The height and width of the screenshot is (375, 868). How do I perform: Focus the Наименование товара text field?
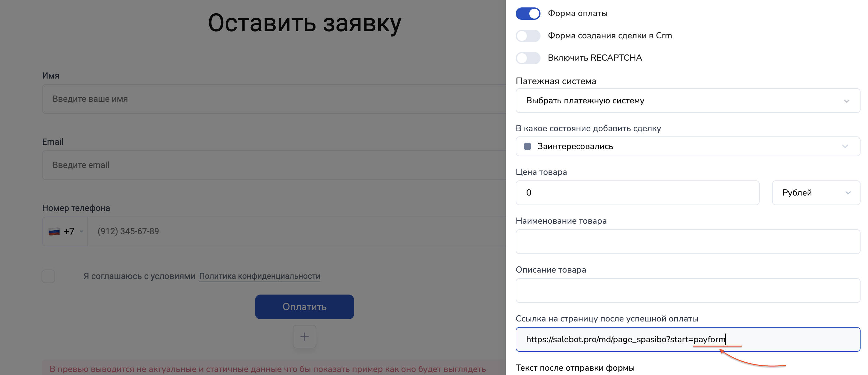pyautogui.click(x=688, y=242)
